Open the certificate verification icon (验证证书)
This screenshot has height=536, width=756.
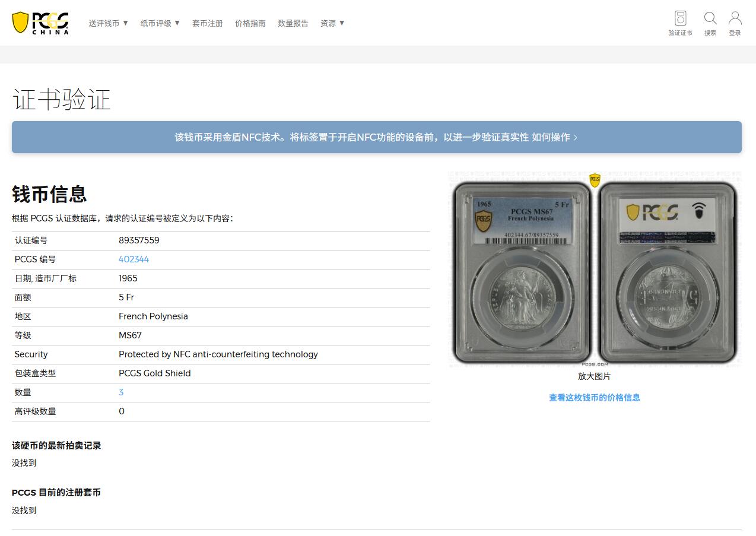coord(680,23)
